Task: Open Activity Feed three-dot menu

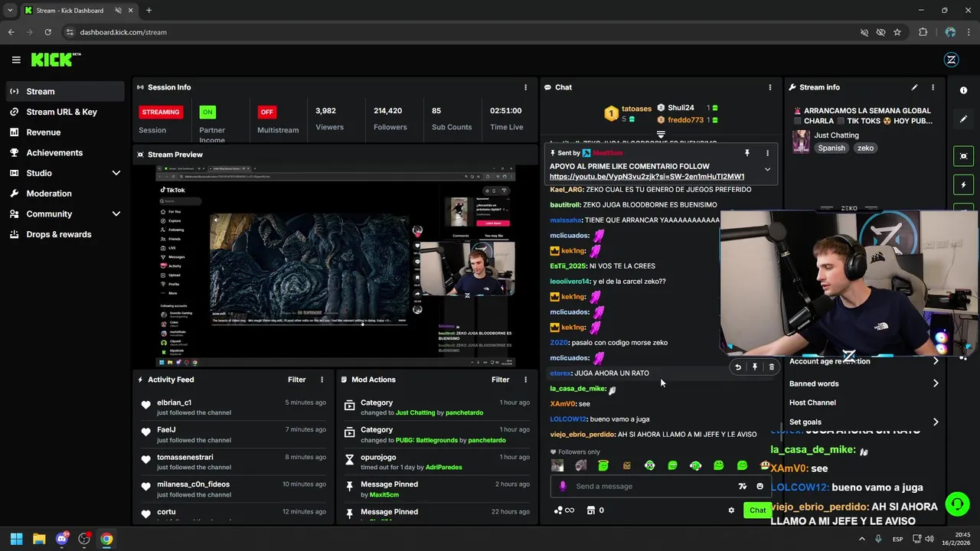Action: tap(322, 380)
